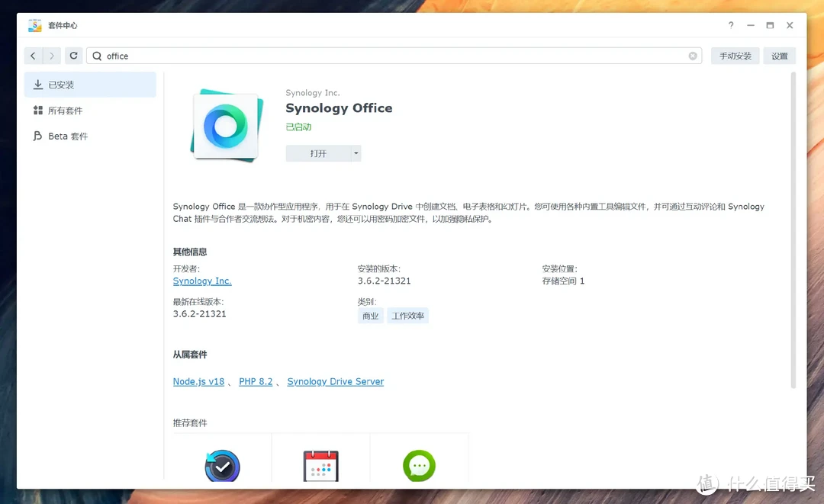Expand the dropdown arrow beside 打开

coord(356,153)
